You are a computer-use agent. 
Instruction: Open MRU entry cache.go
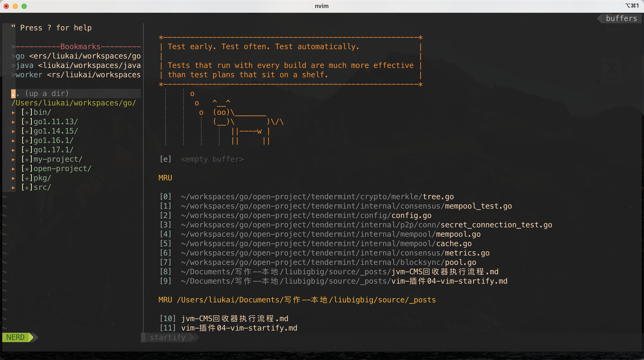316,244
